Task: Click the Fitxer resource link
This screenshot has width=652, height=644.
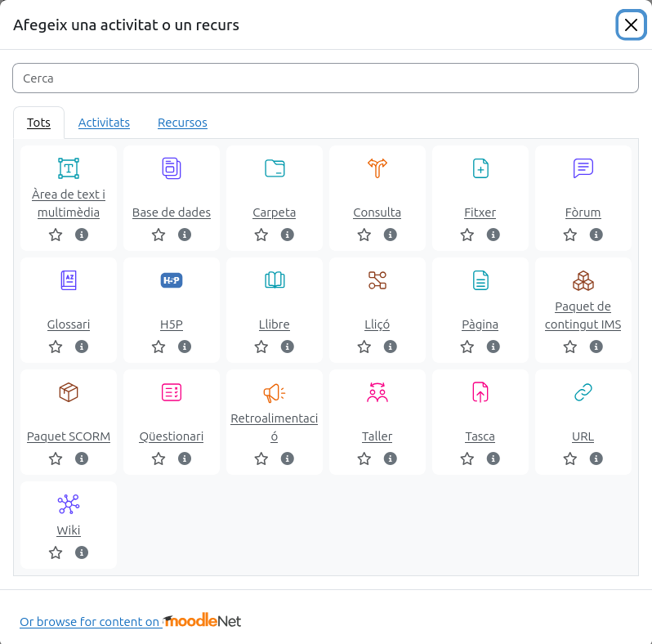Action: 480,212
